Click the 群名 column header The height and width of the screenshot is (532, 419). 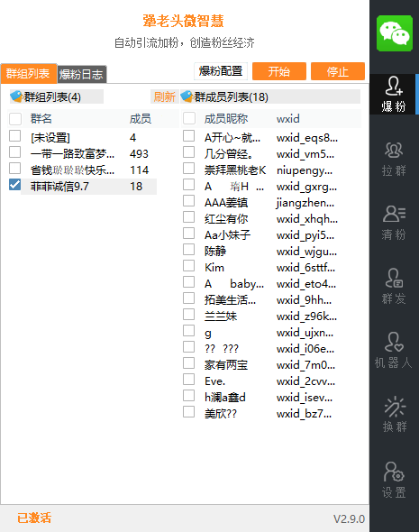click(41, 119)
